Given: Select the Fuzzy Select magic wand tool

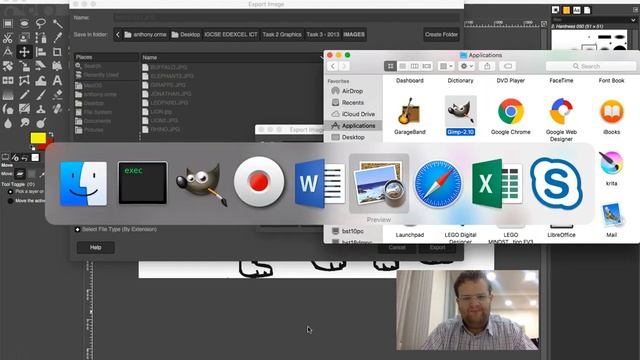Looking at the screenshot, I should coord(57,23).
